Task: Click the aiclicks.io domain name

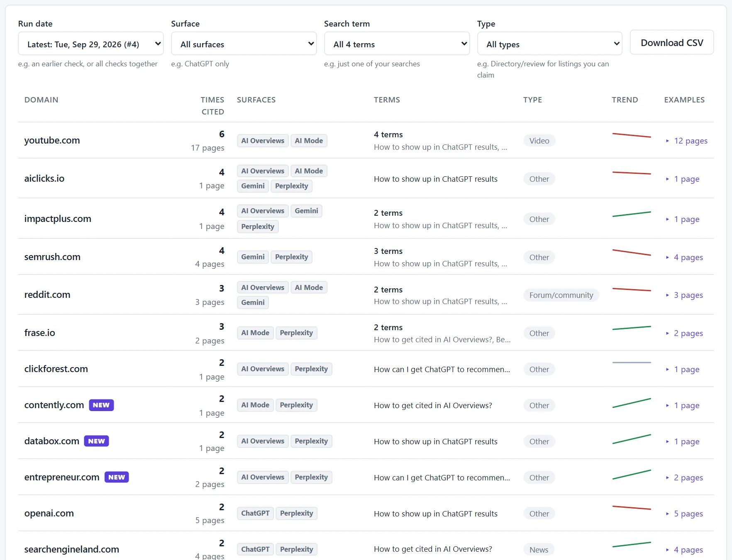Action: (x=44, y=179)
